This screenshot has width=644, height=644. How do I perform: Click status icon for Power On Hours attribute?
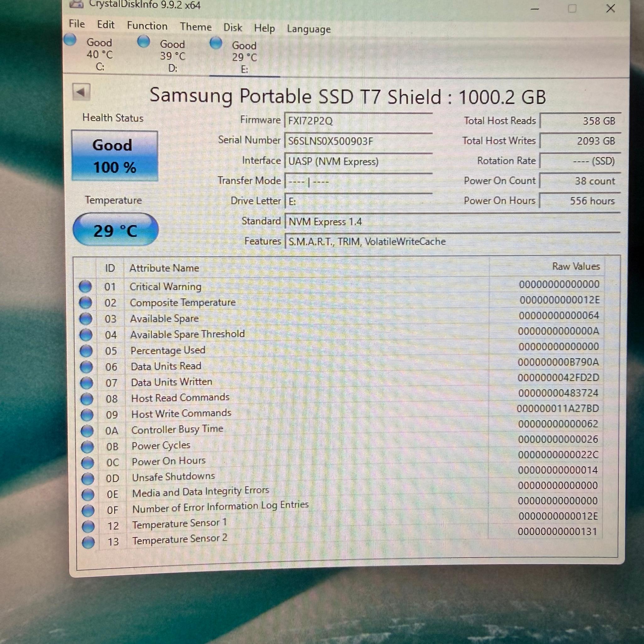88,463
